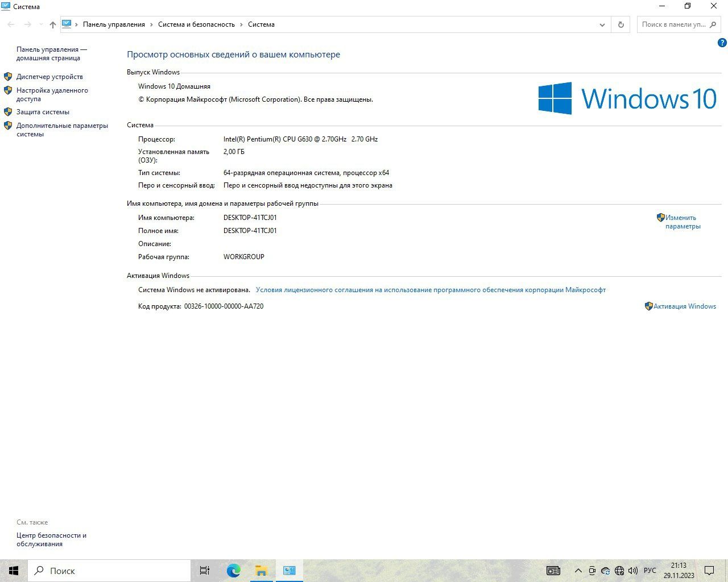Expand the chevron after the address bar computer icon
The height and width of the screenshot is (582, 728).
click(x=77, y=24)
